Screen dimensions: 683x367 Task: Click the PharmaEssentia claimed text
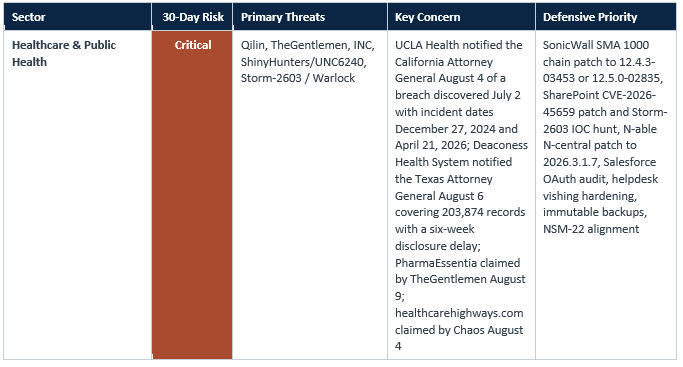tap(457, 263)
